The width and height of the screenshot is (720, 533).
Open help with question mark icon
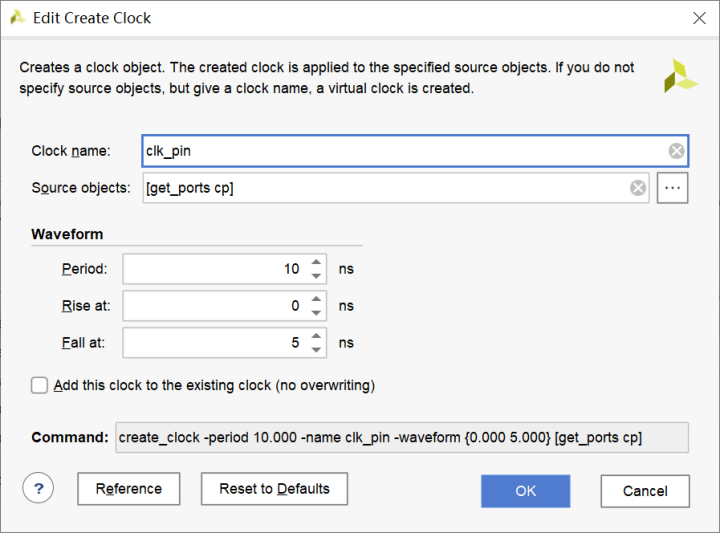(39, 489)
